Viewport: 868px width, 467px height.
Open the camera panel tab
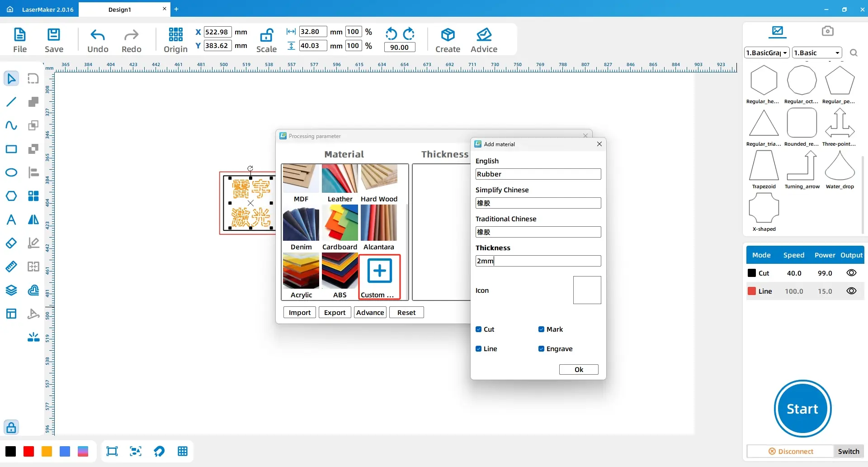(x=827, y=31)
